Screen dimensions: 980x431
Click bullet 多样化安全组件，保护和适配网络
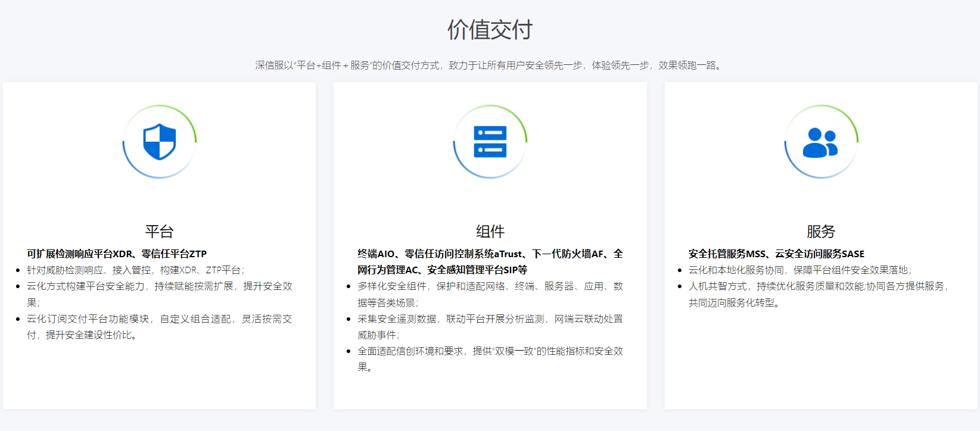click(x=490, y=294)
